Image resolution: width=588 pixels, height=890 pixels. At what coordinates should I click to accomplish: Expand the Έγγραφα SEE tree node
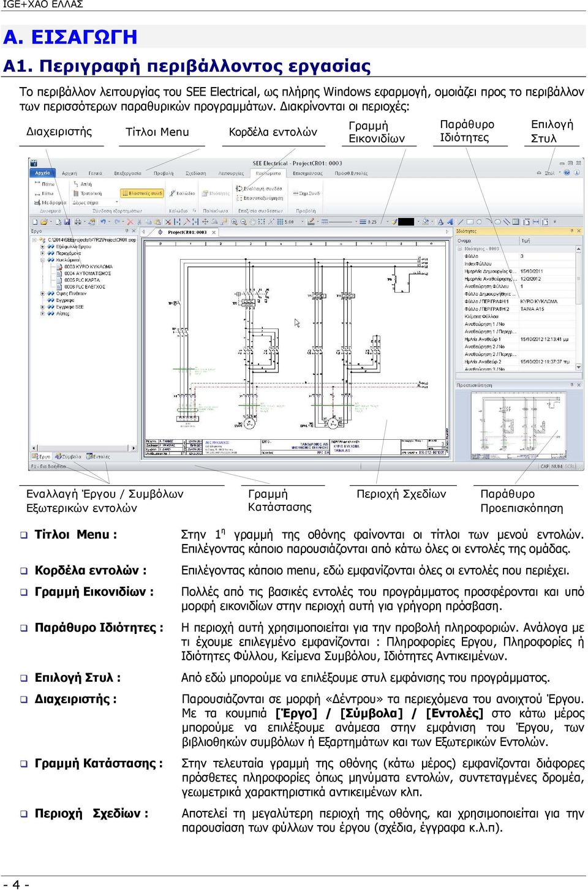(x=43, y=307)
